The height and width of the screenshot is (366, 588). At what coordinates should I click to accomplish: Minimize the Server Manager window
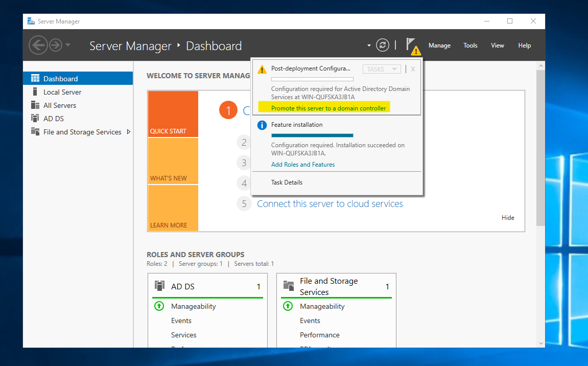[487, 21]
